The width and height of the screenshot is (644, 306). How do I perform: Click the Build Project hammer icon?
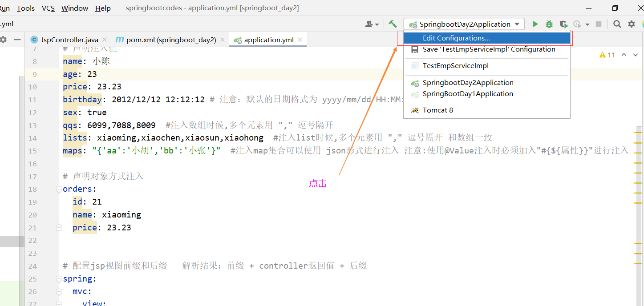[393, 24]
